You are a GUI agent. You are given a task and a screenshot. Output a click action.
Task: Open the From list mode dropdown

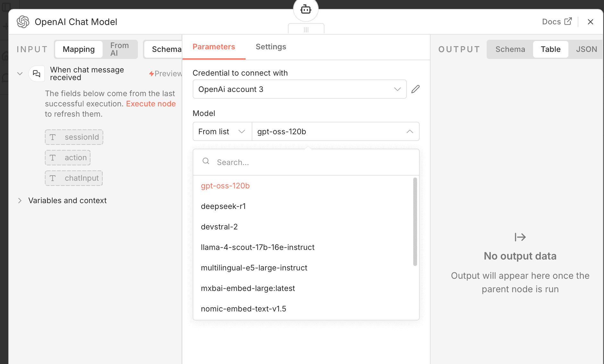(x=222, y=132)
